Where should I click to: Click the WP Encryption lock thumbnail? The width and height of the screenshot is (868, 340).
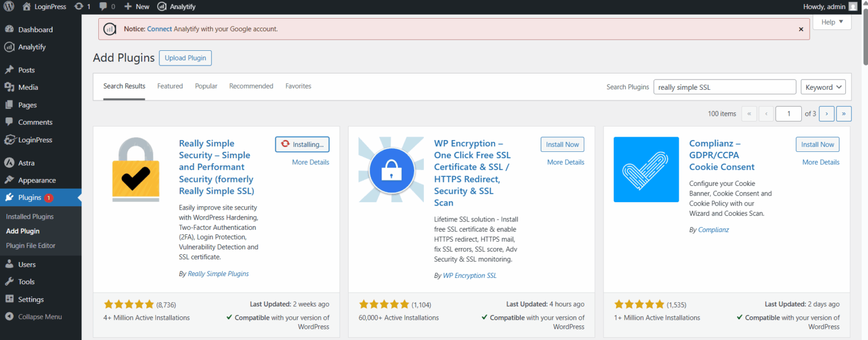391,170
